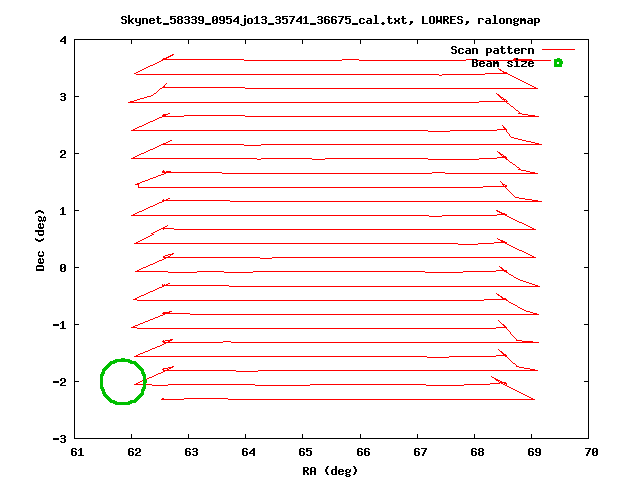640x480 pixels.
Task: Click the y-axis tick label -1
Action: pos(60,325)
